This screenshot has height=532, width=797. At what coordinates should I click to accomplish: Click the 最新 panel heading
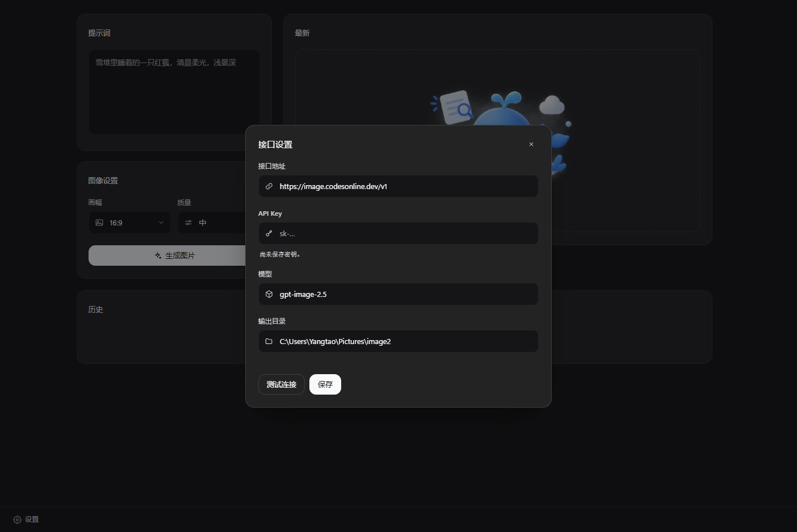pyautogui.click(x=302, y=33)
